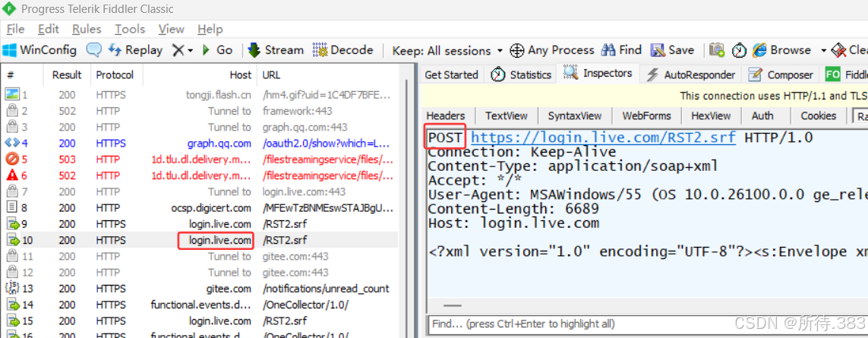The height and width of the screenshot is (338, 868).
Task: Toggle Decode mode
Action: [x=342, y=50]
